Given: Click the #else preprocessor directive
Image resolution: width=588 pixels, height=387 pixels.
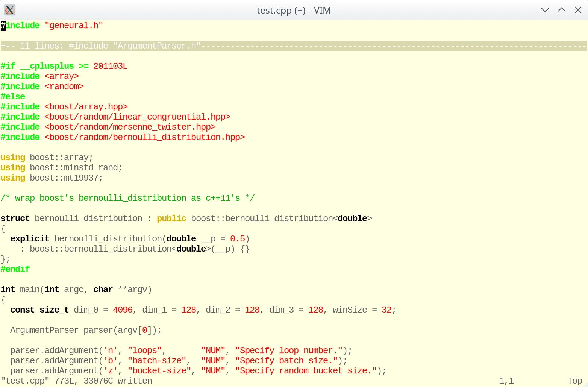Looking at the screenshot, I should coord(13,97).
